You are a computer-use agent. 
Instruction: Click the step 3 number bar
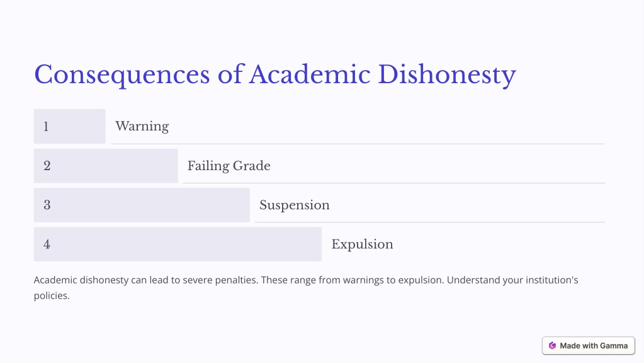(x=142, y=205)
